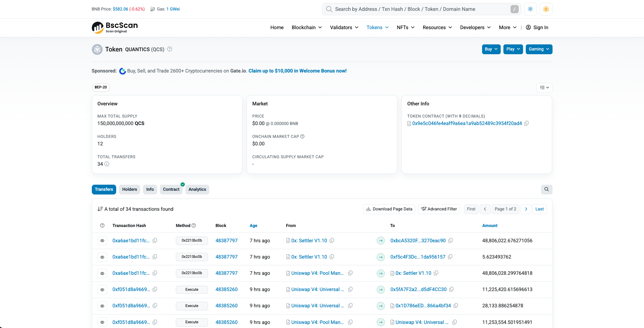Toggle eye preview for 5.623493762 row
Viewport: 644px width, 328px height.
click(102, 257)
